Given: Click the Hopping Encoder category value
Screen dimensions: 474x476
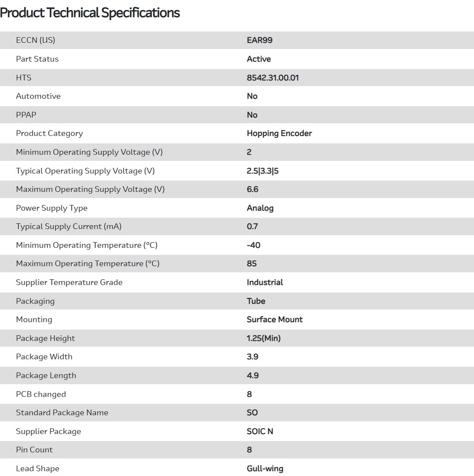Looking at the screenshot, I should pos(279,133).
